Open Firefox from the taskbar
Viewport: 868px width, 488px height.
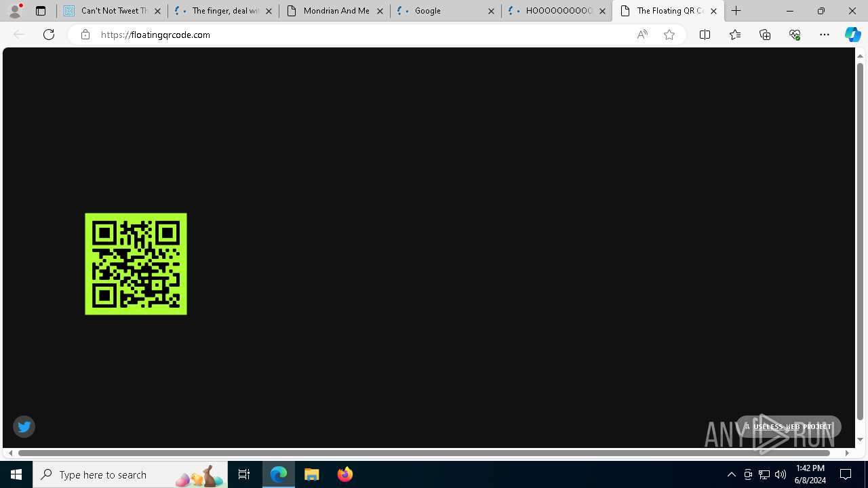[344, 474]
